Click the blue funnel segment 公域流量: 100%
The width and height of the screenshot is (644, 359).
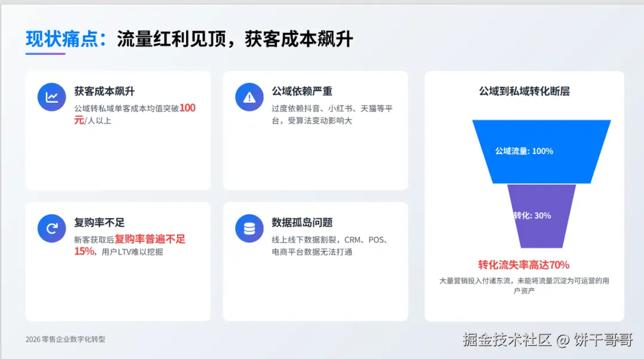pos(541,151)
